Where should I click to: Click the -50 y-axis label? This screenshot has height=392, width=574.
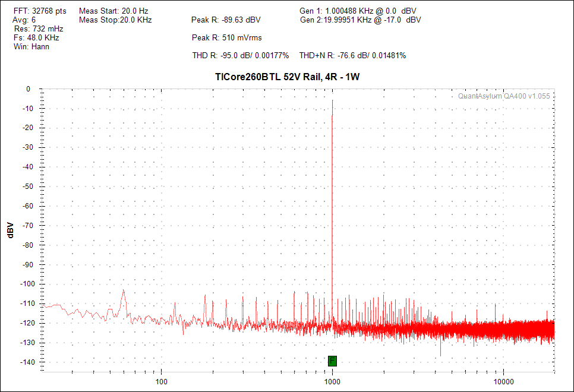point(29,186)
